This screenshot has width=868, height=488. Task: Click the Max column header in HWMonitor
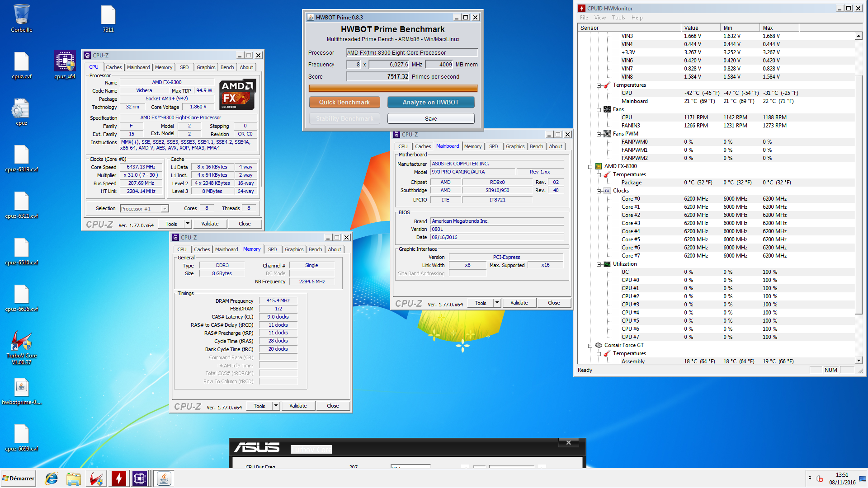[x=779, y=28]
